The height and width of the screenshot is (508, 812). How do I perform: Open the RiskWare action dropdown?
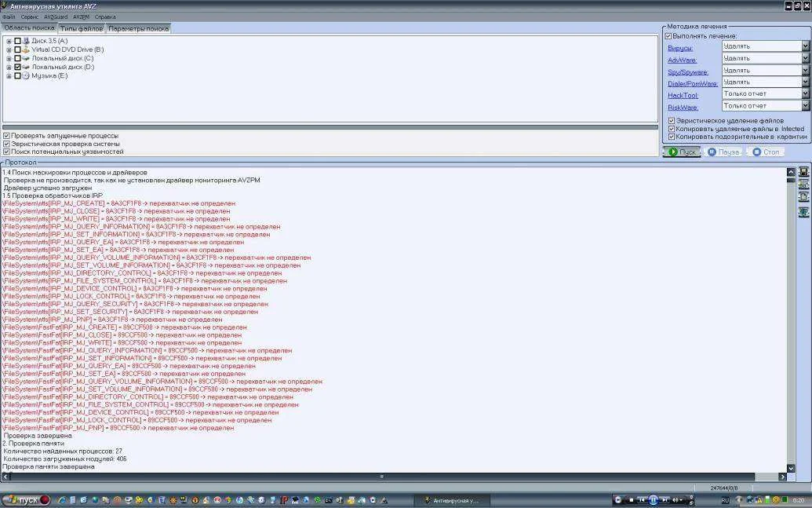click(805, 106)
